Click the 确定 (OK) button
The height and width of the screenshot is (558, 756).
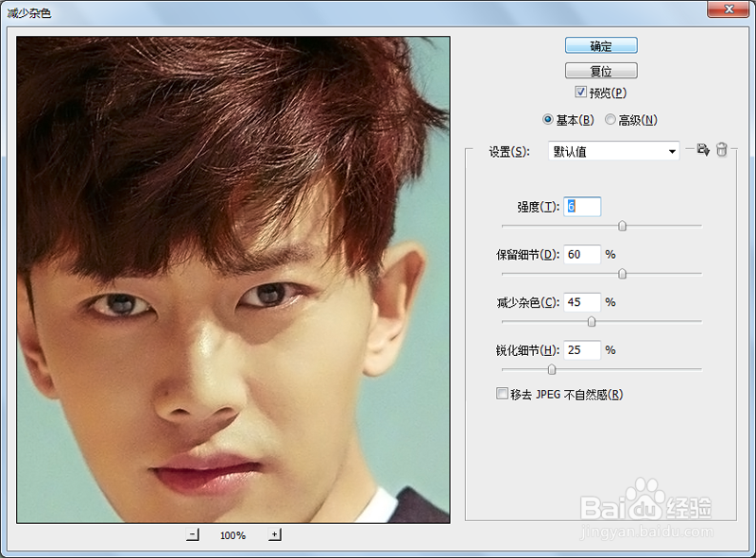[x=601, y=45]
